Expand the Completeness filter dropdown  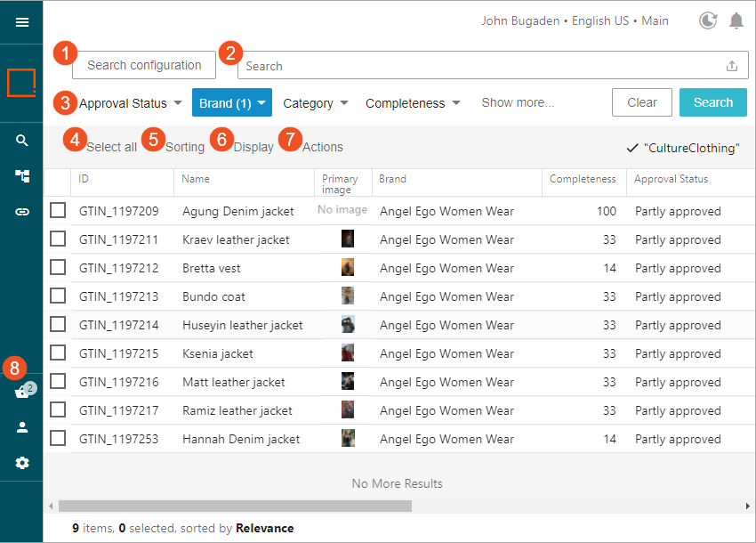[x=413, y=103]
